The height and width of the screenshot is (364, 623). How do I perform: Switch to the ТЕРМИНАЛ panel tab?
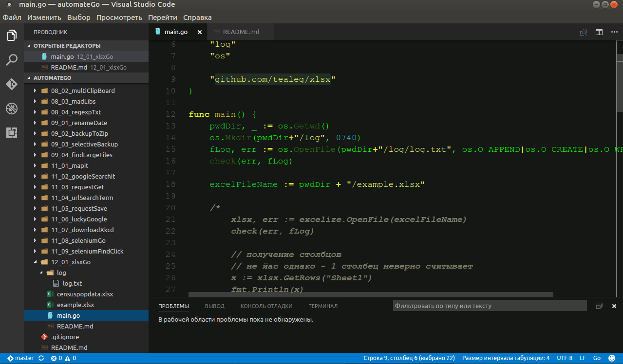point(322,306)
